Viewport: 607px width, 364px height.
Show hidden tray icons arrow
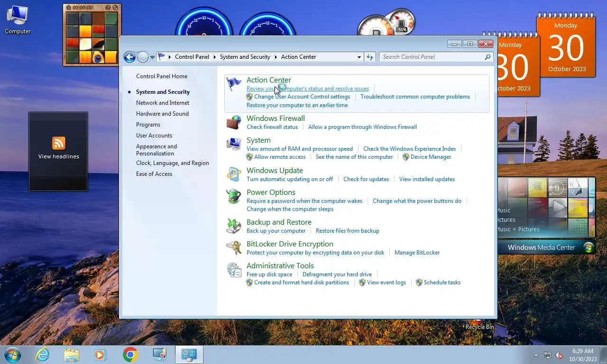click(x=536, y=355)
